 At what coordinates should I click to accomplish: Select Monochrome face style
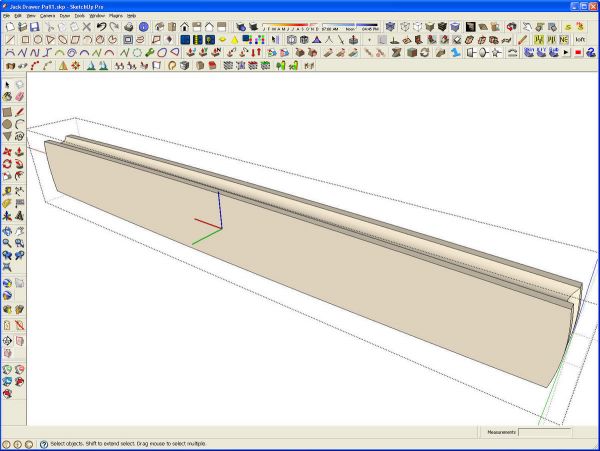pyautogui.click(x=455, y=27)
